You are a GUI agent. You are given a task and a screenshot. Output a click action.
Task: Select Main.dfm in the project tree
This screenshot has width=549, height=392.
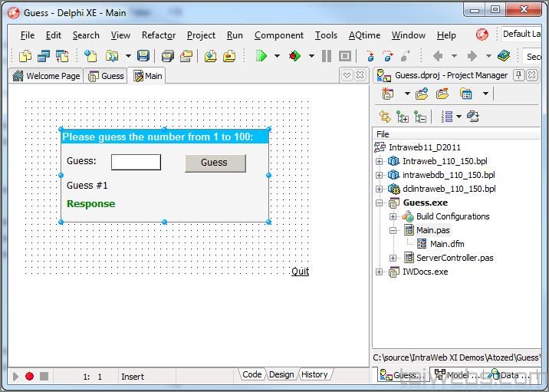[x=446, y=244]
